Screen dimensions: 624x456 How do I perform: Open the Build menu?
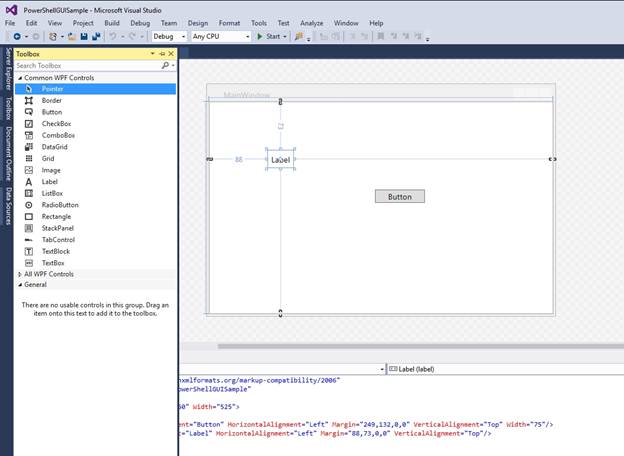point(112,23)
